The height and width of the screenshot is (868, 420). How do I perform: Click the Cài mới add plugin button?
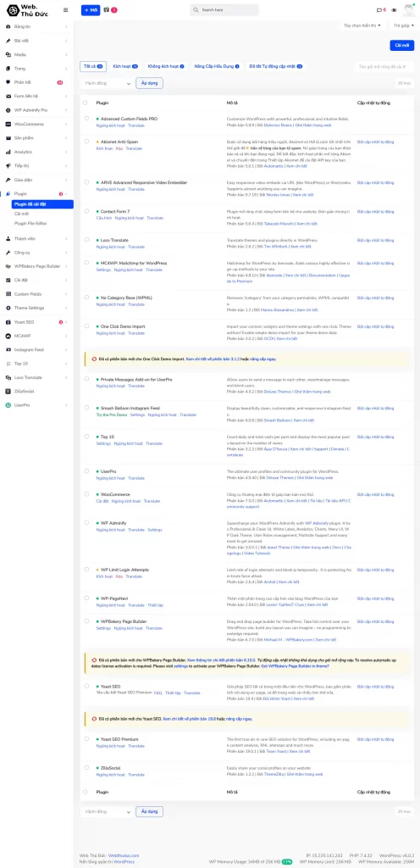pos(401,46)
